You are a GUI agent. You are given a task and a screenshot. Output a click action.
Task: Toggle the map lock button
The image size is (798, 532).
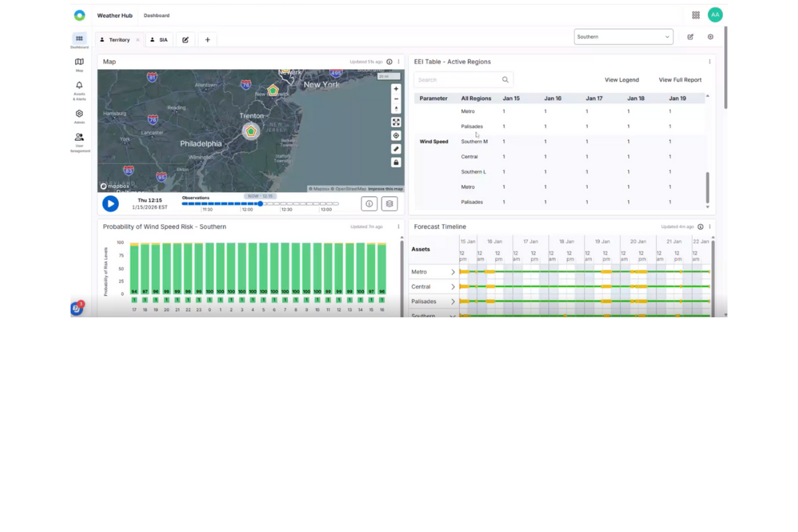point(396,162)
